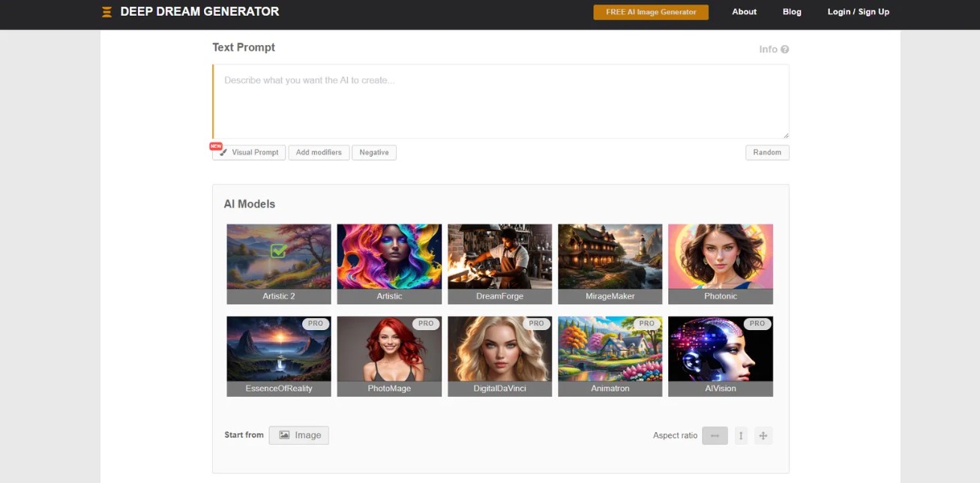Image resolution: width=980 pixels, height=483 pixels.
Task: Expand the Negative prompt field
Action: point(373,152)
